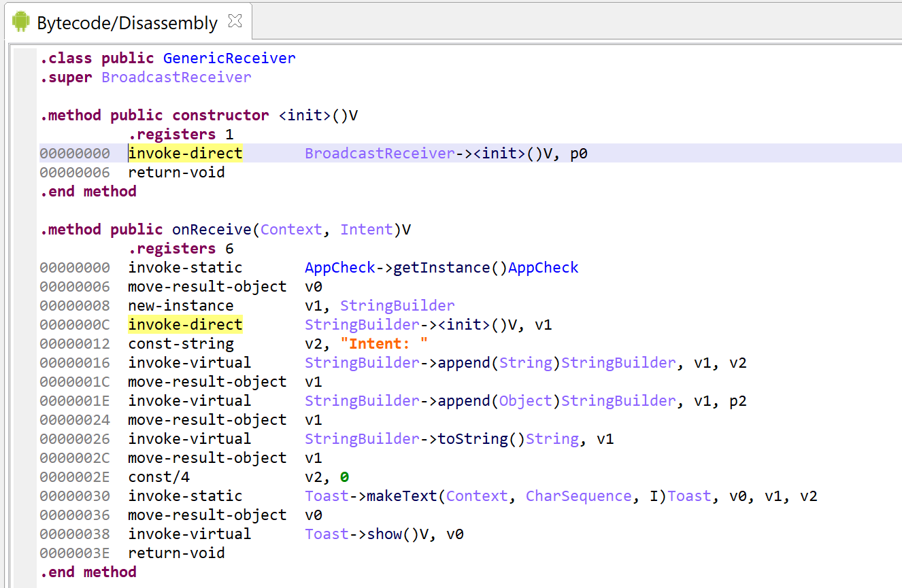Click the invoke-static opcode at 00000000
902x588 pixels.
(185, 268)
